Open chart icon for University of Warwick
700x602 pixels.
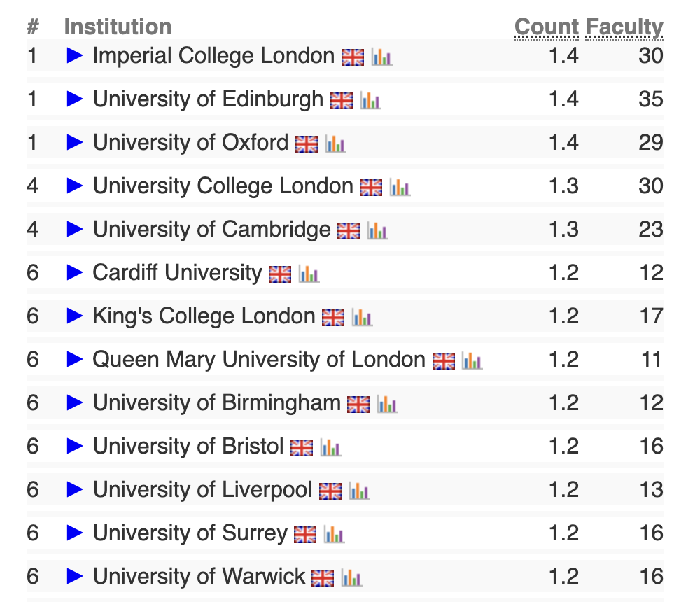(351, 577)
